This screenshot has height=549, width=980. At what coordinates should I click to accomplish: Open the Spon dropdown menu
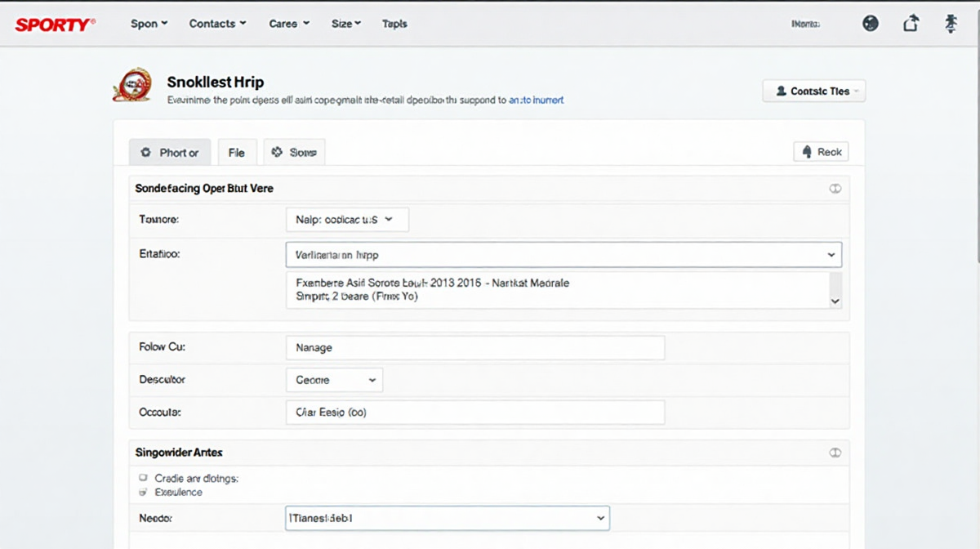(149, 24)
